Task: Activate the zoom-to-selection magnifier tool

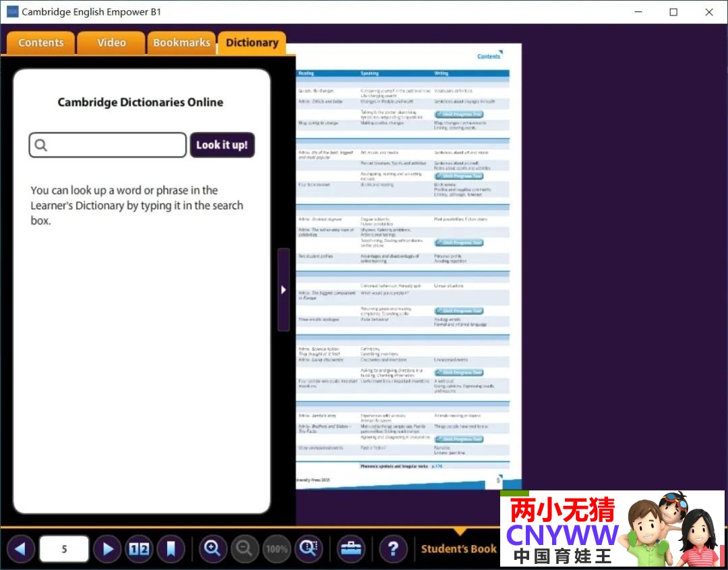Action: pos(309,549)
